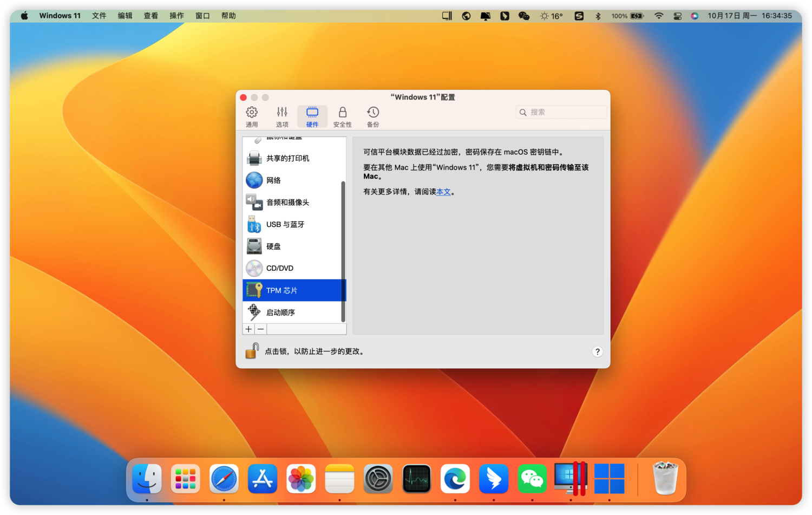Open Launchpad from the Dock
The width and height of the screenshot is (812, 515).
(185, 479)
